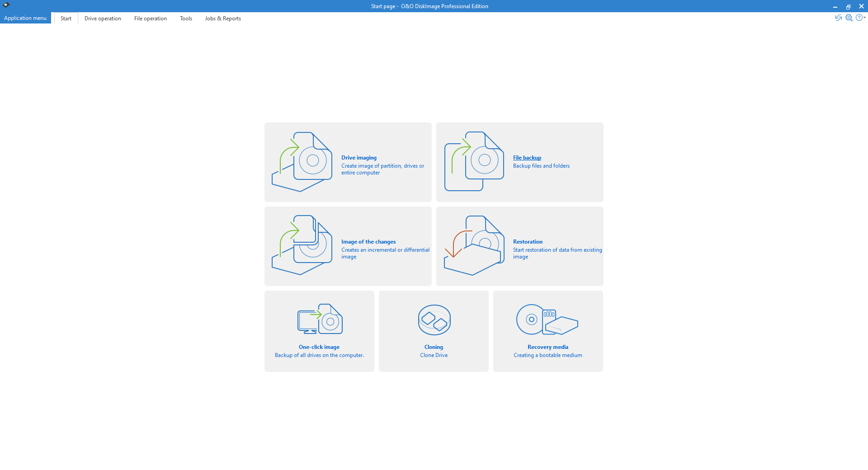Screen dimensions: 868x470
Task: Open the Drive operation tab
Action: 103,19
